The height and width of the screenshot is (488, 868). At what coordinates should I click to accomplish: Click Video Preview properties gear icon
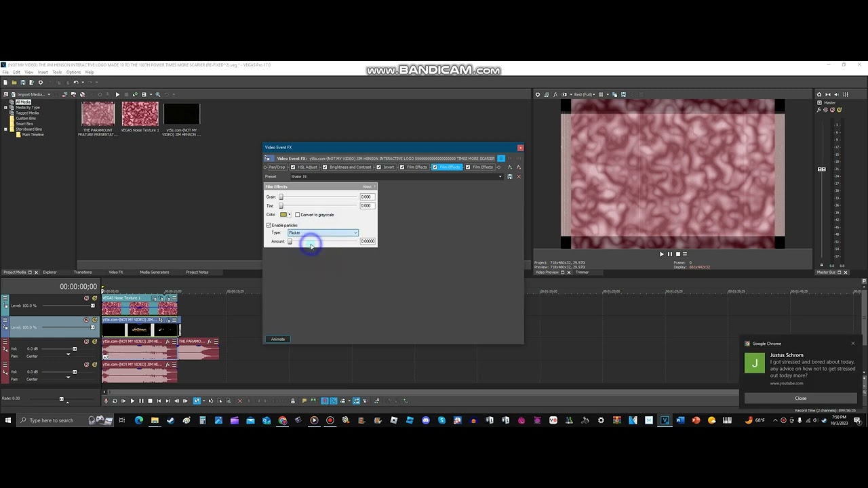tap(538, 94)
